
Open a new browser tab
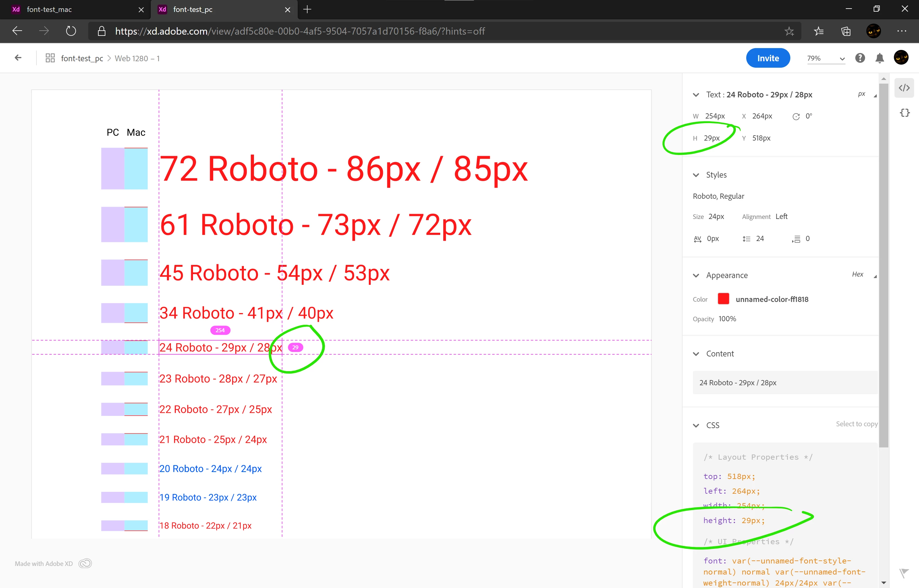click(x=307, y=9)
